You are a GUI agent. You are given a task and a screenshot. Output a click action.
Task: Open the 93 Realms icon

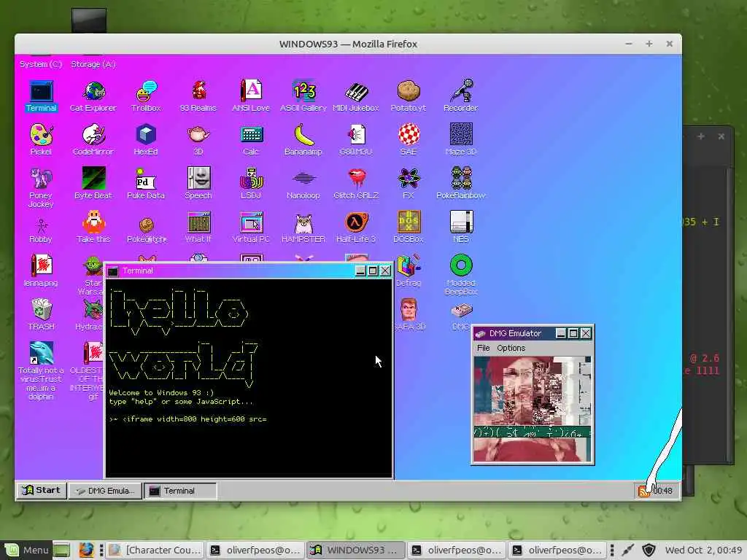click(198, 96)
